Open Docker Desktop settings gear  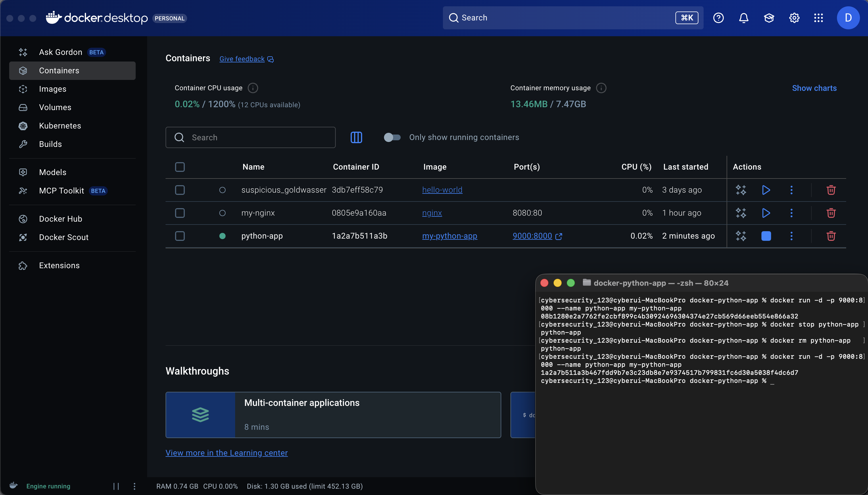point(794,18)
